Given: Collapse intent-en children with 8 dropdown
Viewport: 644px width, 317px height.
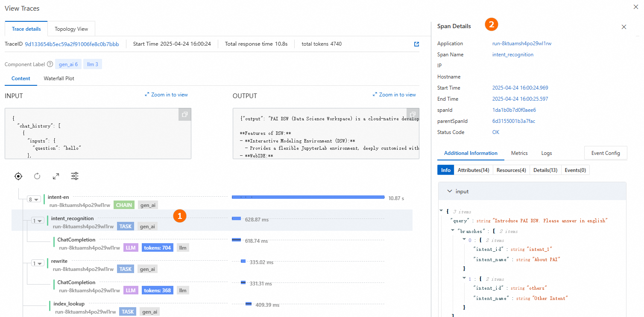Looking at the screenshot, I should click(x=33, y=199).
